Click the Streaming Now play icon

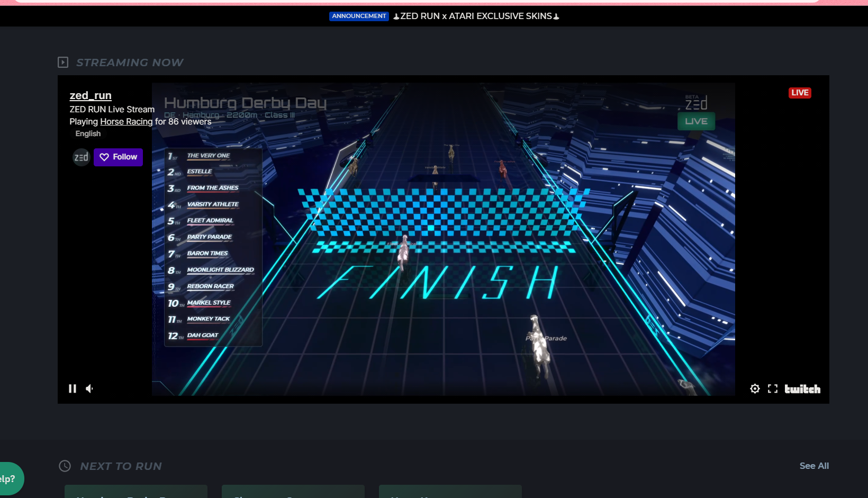[63, 63]
